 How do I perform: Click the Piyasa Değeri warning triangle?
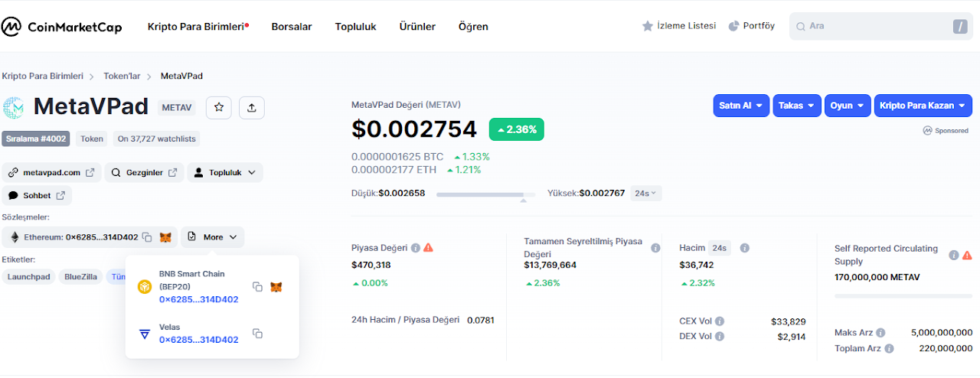coord(428,248)
